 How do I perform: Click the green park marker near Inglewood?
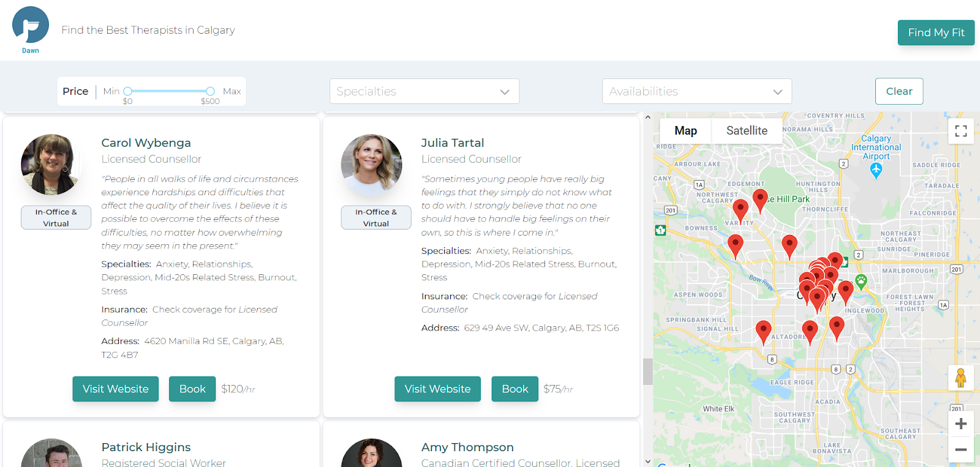[861, 282]
